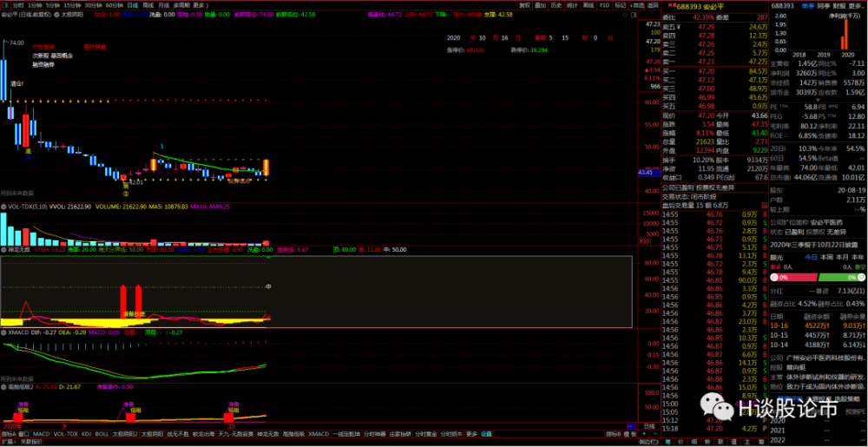Select the KDJ indicator tab
This screenshot has height=447, width=868.
[x=87, y=434]
